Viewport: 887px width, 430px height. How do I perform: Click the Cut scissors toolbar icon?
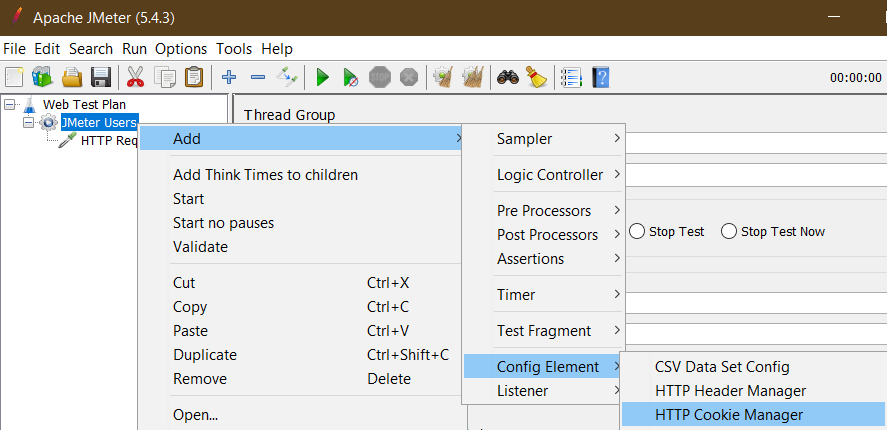coord(135,76)
